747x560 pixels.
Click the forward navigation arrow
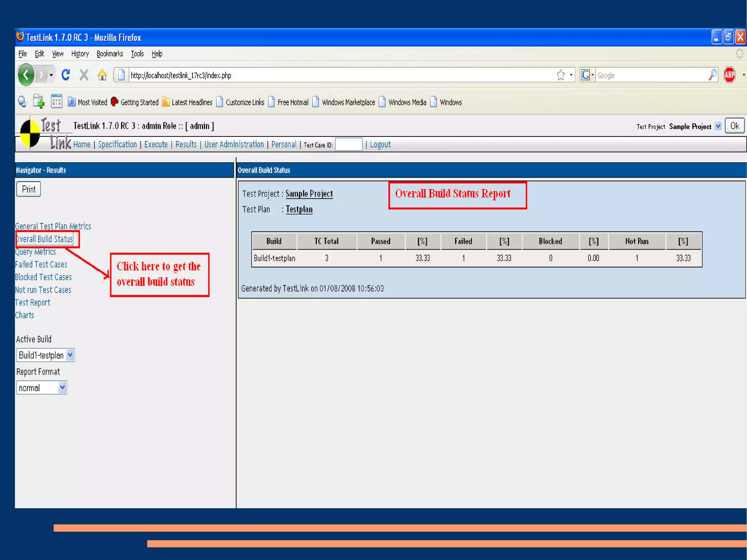42,76
